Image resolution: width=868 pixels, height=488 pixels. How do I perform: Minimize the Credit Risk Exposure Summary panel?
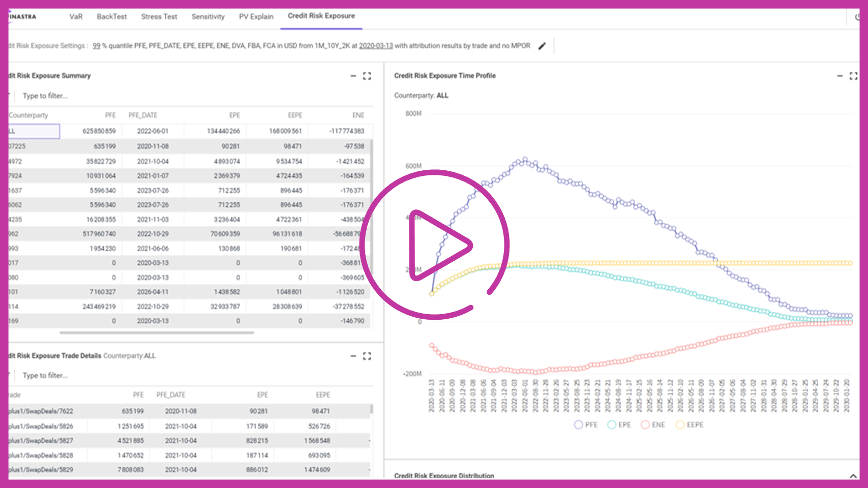click(353, 76)
